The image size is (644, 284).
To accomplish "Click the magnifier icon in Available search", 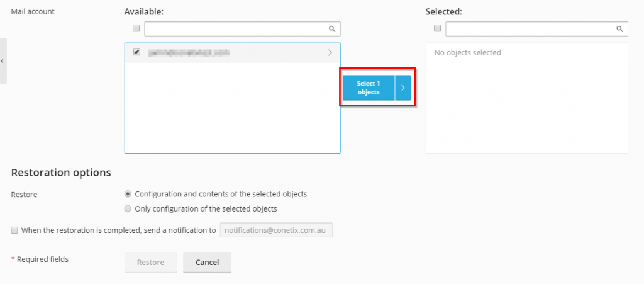I will click(x=332, y=29).
